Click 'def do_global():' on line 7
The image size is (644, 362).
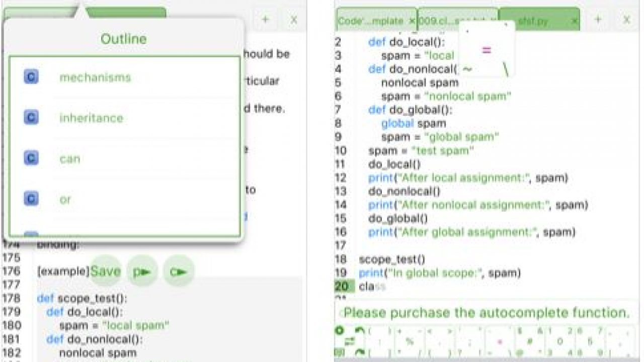point(410,110)
